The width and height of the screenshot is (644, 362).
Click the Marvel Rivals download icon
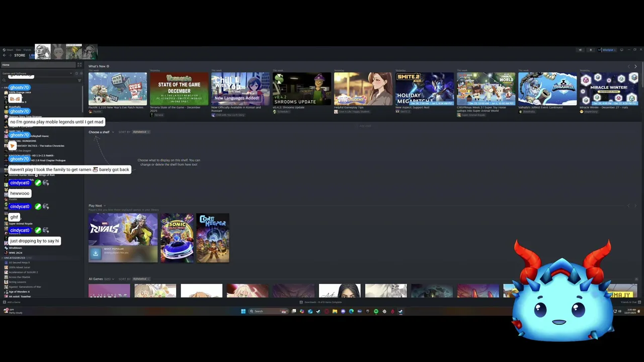(x=96, y=254)
